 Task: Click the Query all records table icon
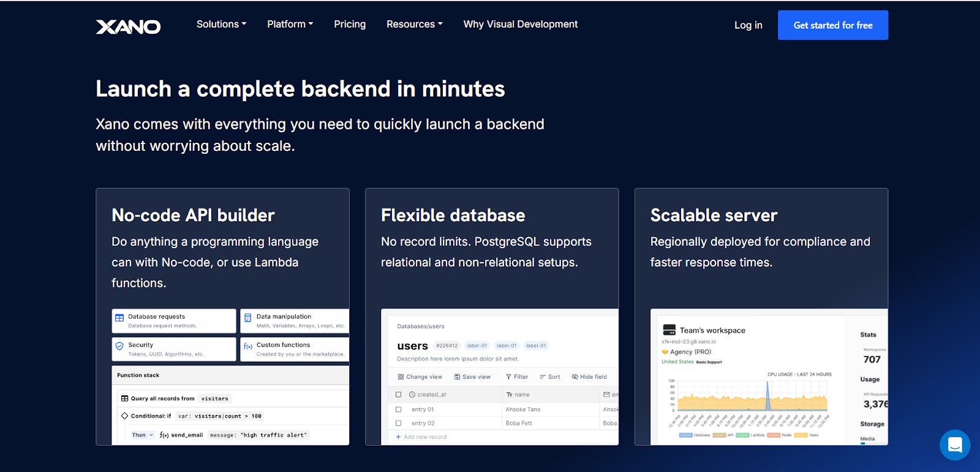(x=124, y=398)
